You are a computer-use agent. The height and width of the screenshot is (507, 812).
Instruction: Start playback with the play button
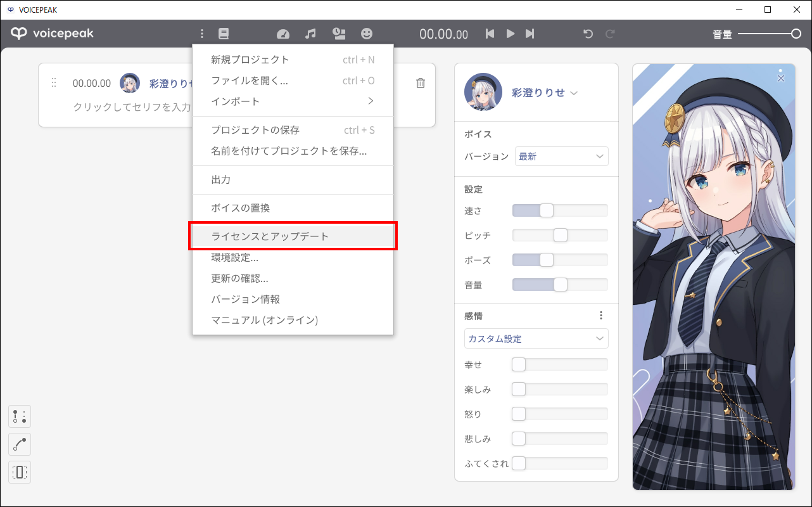click(511, 34)
